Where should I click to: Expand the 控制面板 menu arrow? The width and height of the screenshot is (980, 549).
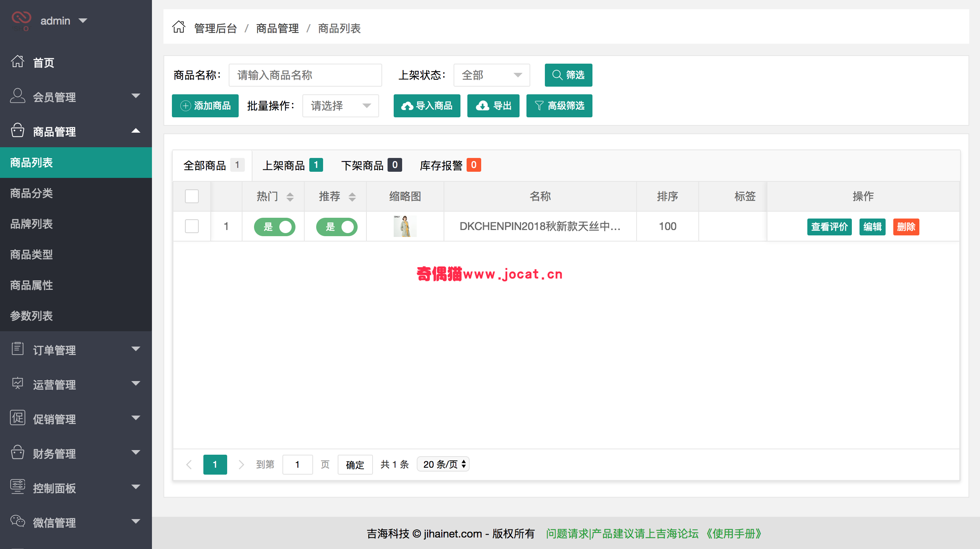click(x=136, y=487)
